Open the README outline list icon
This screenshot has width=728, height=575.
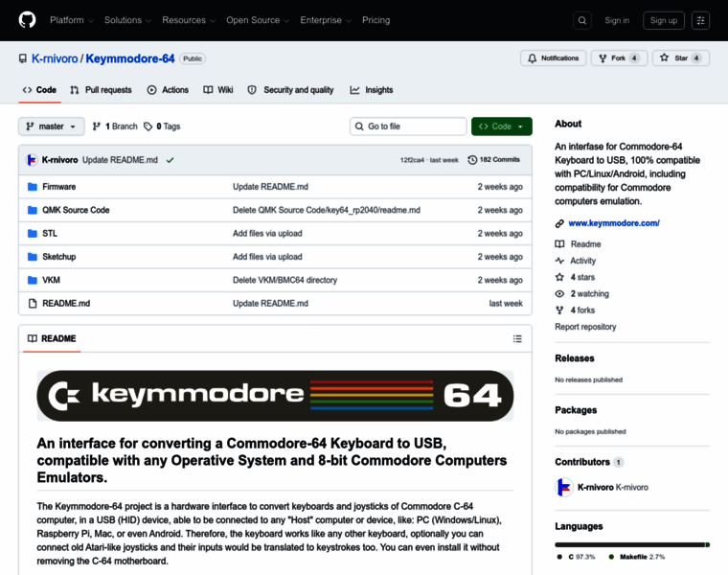pos(517,338)
